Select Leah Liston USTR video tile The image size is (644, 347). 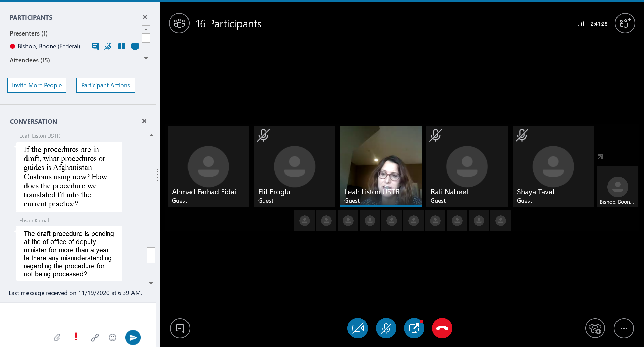(x=381, y=166)
